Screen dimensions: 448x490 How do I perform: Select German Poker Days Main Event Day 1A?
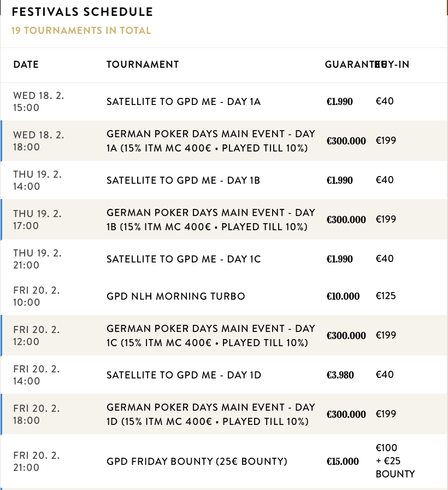coord(211,141)
